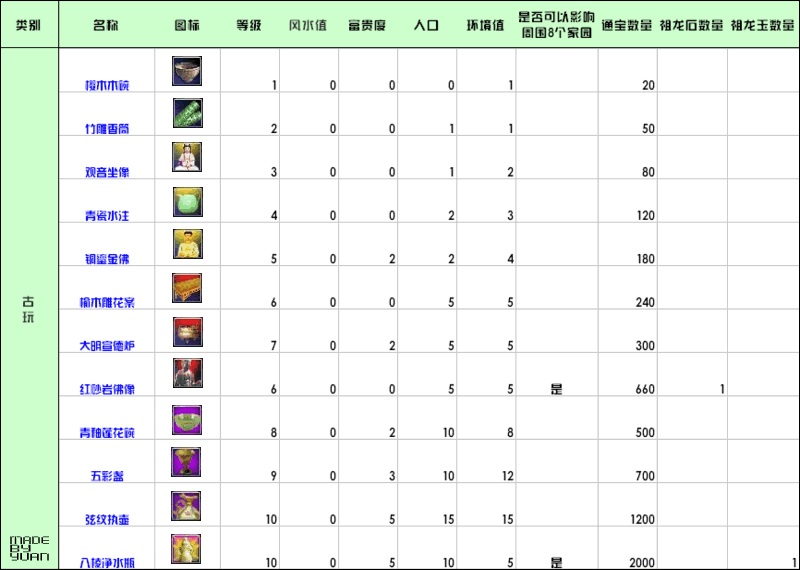The height and width of the screenshot is (570, 800).
Task: Click the 富贵度 column header
Action: coord(367,25)
